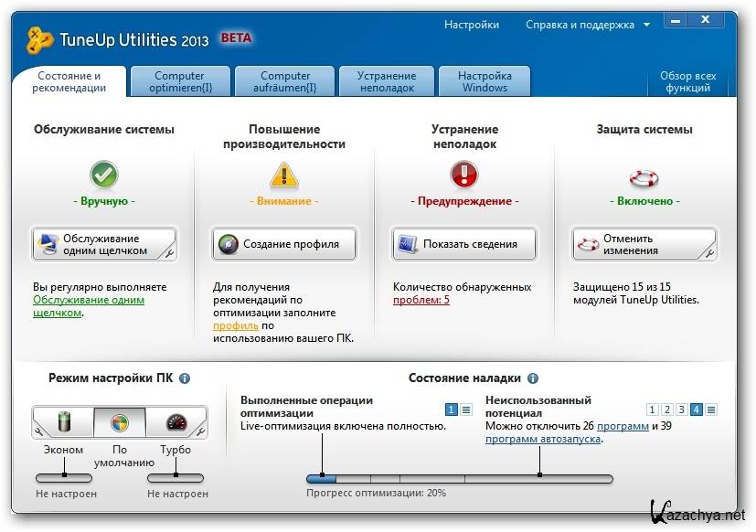Switch to Турбо speedometer mode
756x532 pixels.
pos(177,422)
